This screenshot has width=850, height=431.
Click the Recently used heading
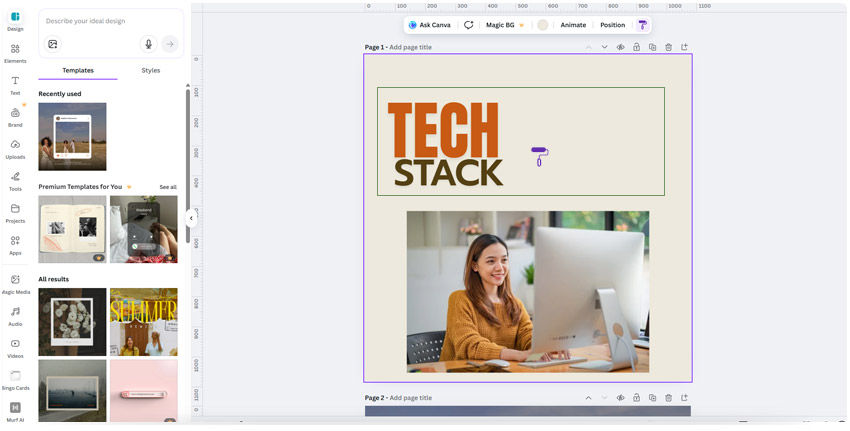pos(60,94)
